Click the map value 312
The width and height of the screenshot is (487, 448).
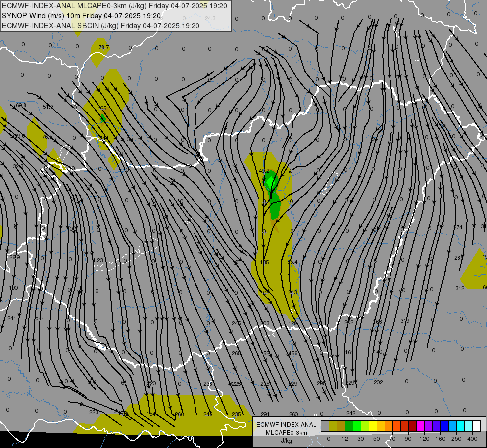coord(460,288)
